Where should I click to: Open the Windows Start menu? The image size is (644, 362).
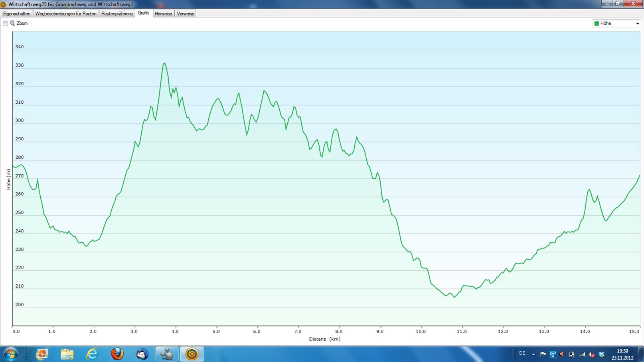pyautogui.click(x=10, y=354)
